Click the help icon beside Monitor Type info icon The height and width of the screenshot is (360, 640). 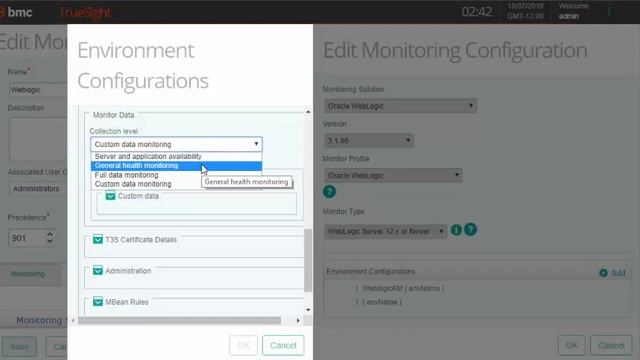(x=470, y=229)
